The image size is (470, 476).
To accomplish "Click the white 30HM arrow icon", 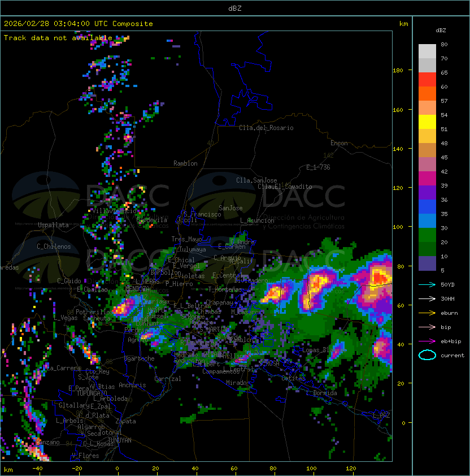I will [x=427, y=298].
